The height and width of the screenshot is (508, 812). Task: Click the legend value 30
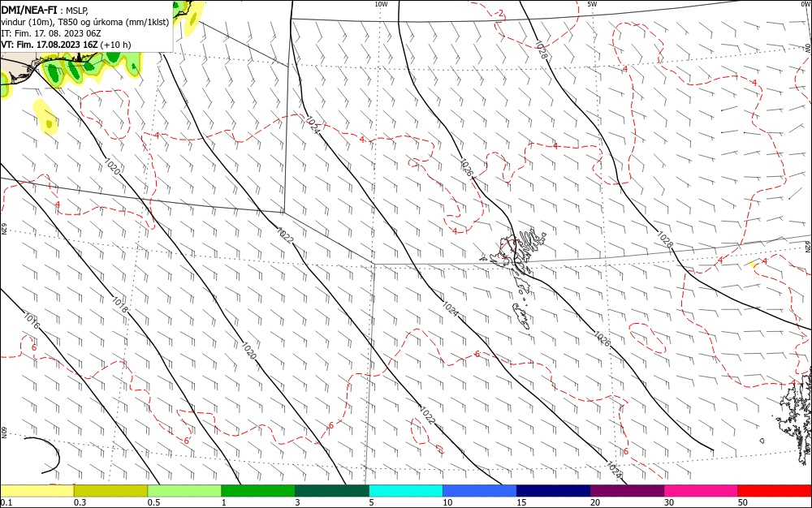coord(669,502)
